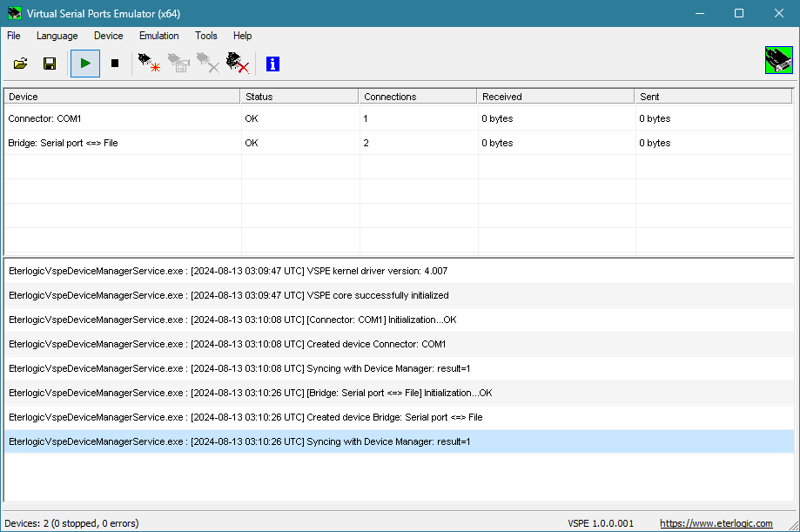
Task: Open the Tools menu
Action: coord(205,36)
